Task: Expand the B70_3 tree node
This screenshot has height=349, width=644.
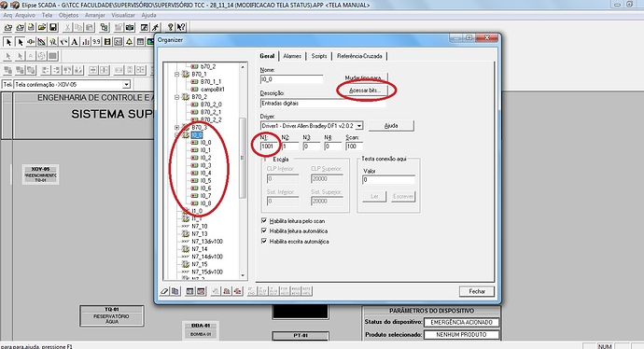Action: [177, 127]
